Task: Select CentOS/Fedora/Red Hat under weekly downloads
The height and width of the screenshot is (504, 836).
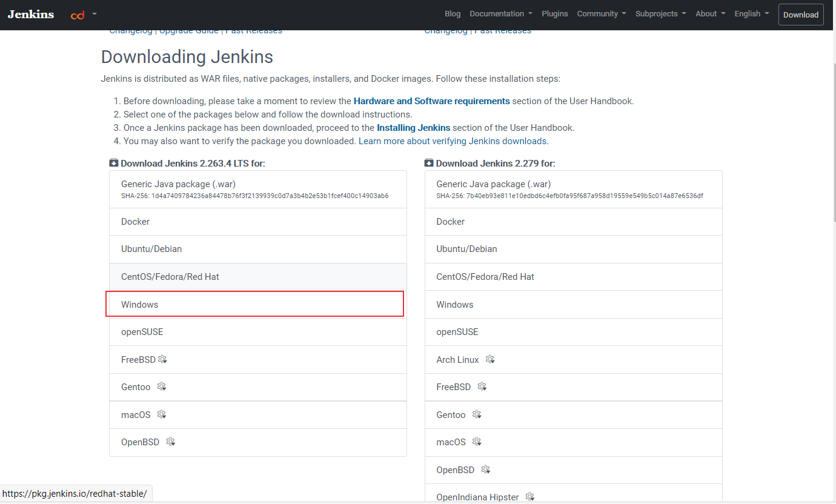Action: click(x=574, y=277)
